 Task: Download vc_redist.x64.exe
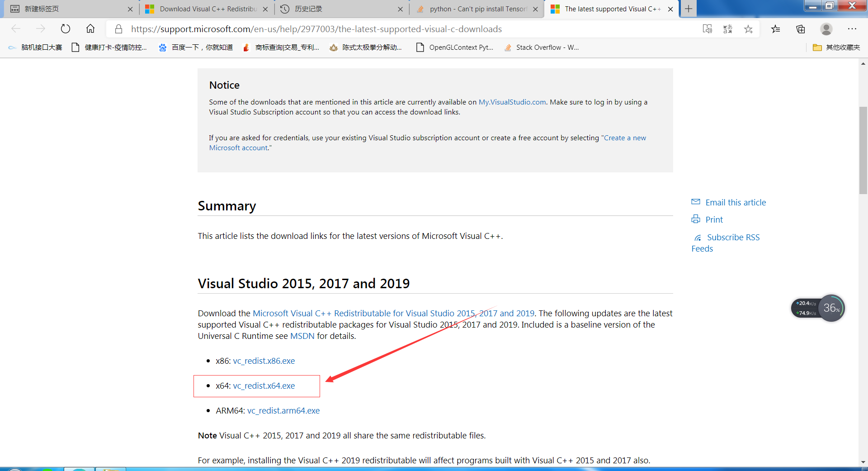(264, 386)
